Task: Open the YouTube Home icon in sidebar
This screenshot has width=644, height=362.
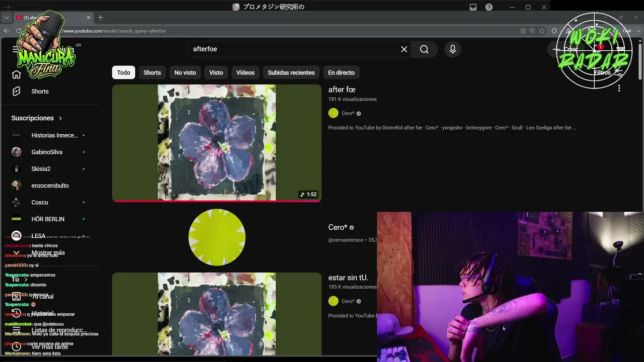Action: pos(17,74)
